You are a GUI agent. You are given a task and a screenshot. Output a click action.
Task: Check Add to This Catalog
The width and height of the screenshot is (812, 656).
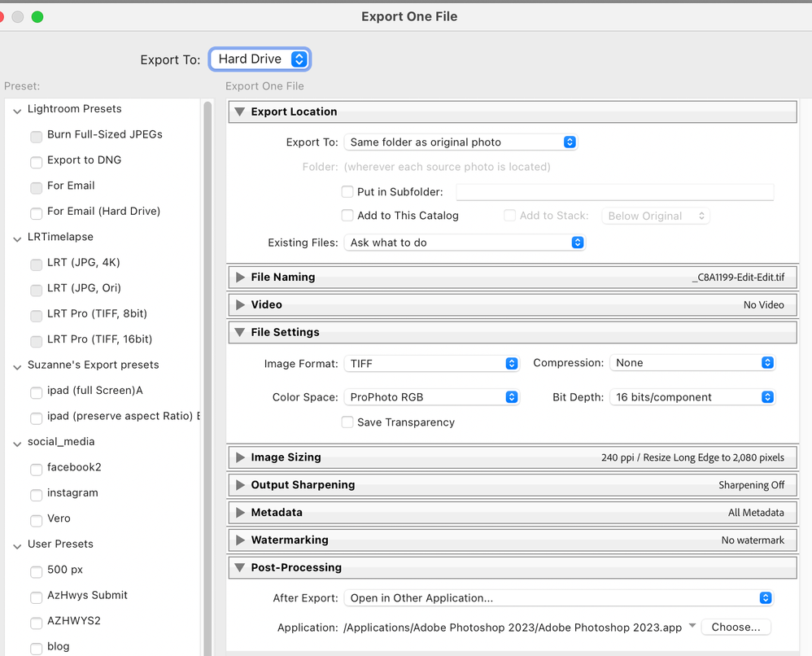(347, 216)
